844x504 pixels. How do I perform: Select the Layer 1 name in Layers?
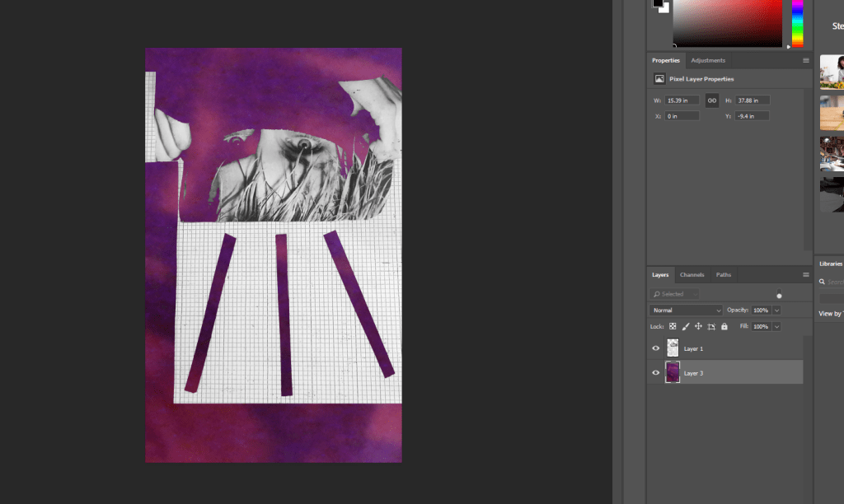pyautogui.click(x=693, y=349)
